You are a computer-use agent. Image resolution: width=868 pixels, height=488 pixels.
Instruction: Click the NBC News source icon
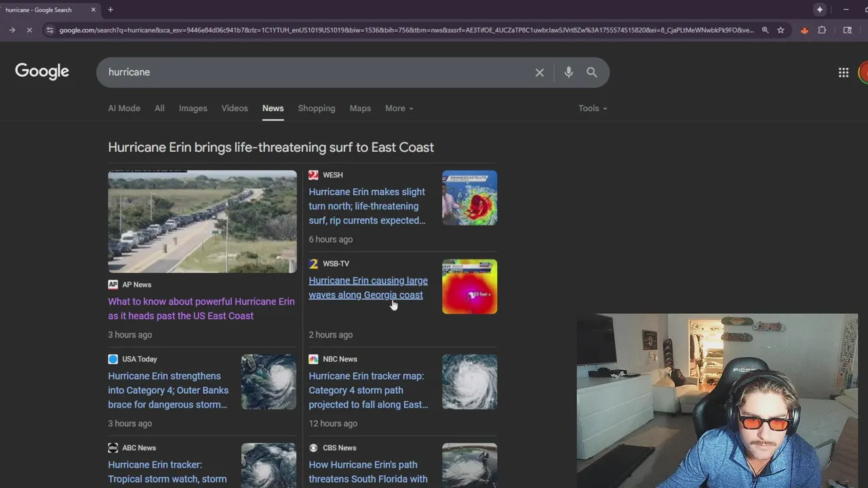pos(313,359)
